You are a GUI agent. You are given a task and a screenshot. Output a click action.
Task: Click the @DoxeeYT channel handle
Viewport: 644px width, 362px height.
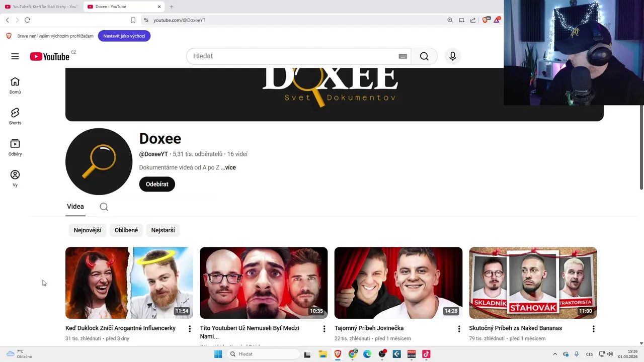(x=153, y=154)
